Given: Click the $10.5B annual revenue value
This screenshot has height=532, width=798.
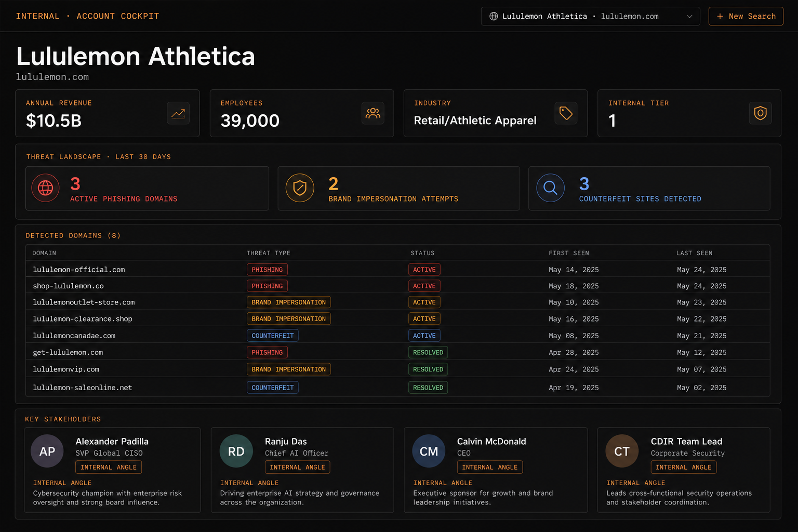Looking at the screenshot, I should click(x=54, y=121).
